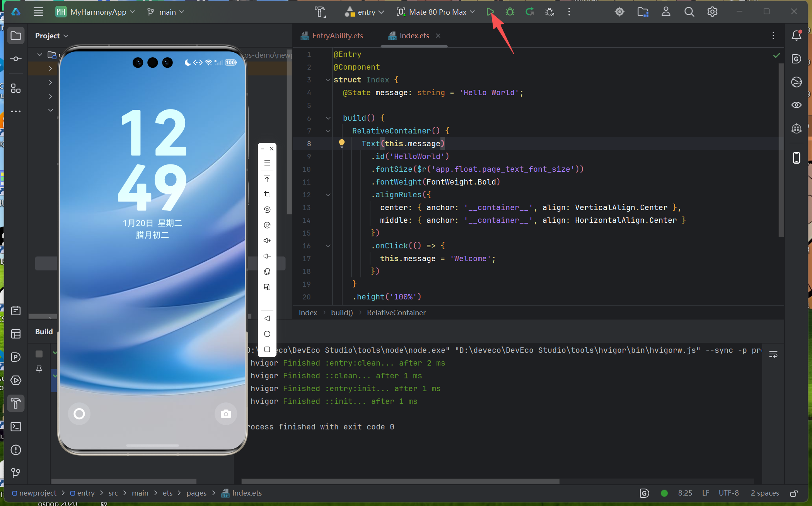Toggle read-only lock in status bar
The image size is (812, 506).
tap(794, 493)
